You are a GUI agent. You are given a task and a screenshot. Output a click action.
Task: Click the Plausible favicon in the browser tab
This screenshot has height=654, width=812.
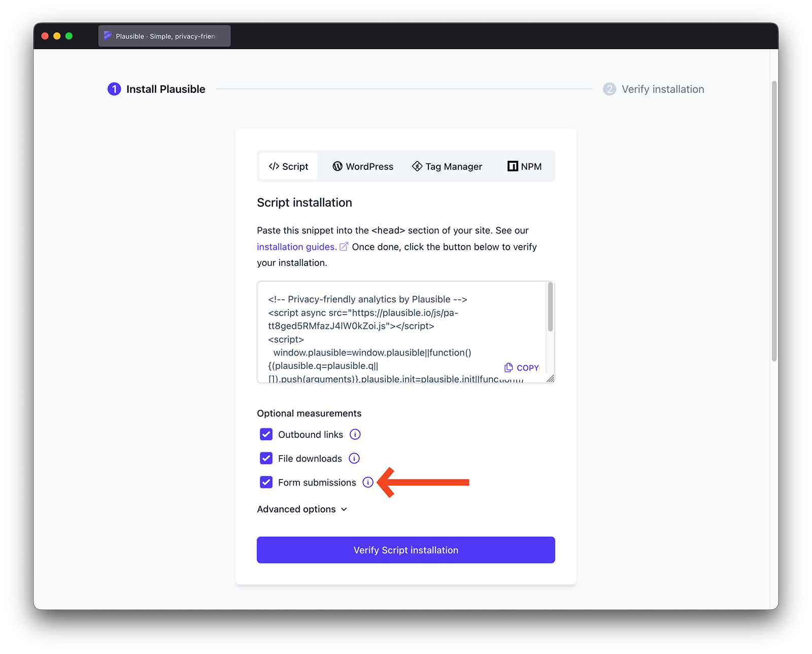108,36
